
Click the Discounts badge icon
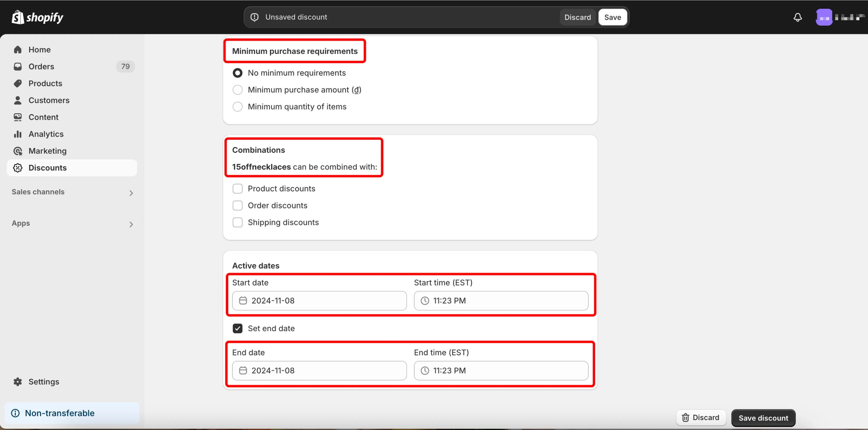click(x=17, y=168)
